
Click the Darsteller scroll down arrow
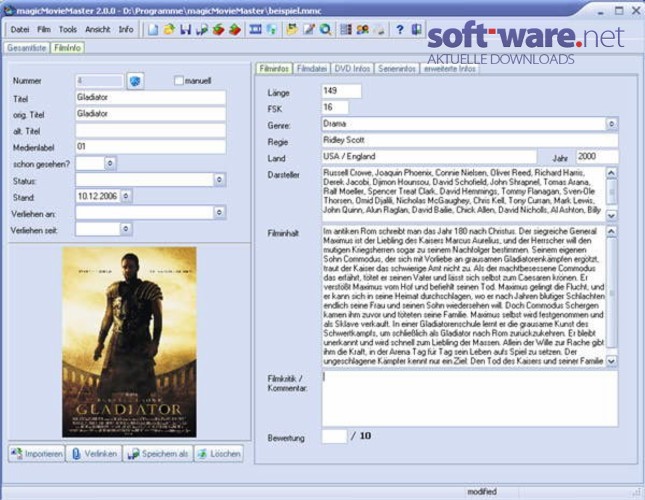(x=612, y=215)
